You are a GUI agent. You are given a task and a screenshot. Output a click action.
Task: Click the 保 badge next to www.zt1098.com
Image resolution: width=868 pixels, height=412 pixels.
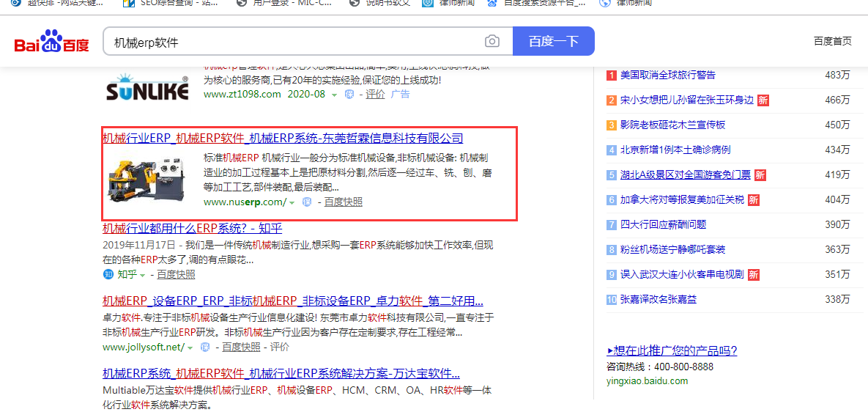coord(349,95)
